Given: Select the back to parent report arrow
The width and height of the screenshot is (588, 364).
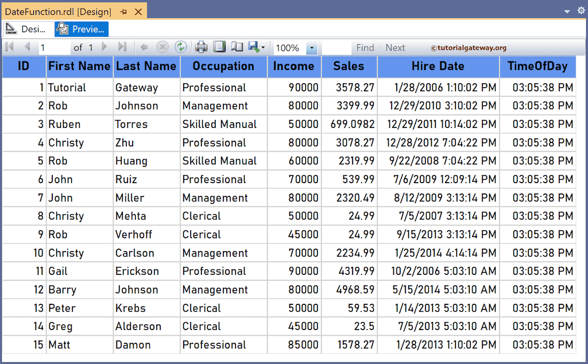Looking at the screenshot, I should [143, 48].
